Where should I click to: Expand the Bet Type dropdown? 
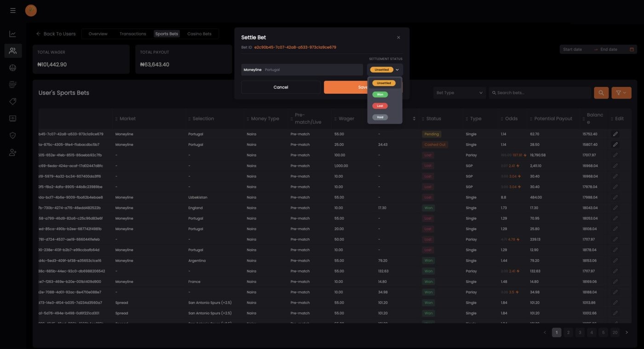[x=460, y=93]
